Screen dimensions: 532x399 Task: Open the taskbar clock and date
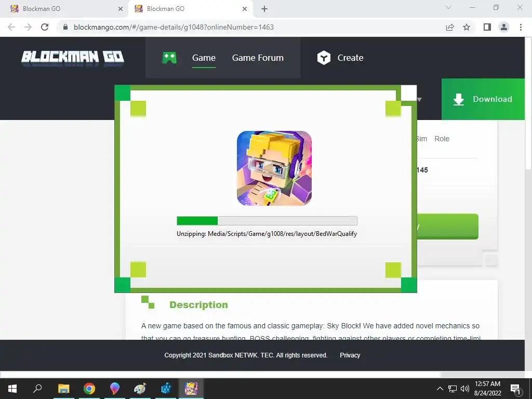(487, 389)
